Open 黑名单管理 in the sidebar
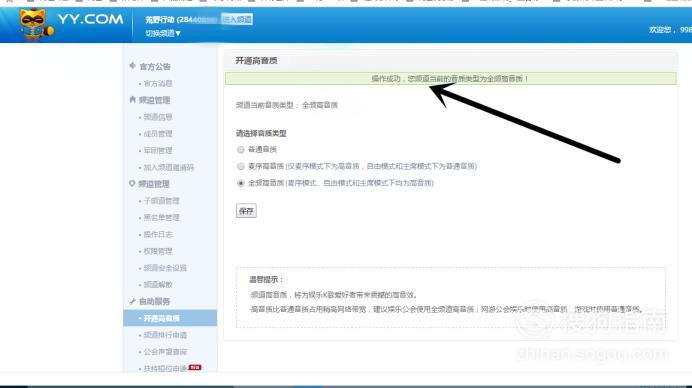 (x=162, y=218)
